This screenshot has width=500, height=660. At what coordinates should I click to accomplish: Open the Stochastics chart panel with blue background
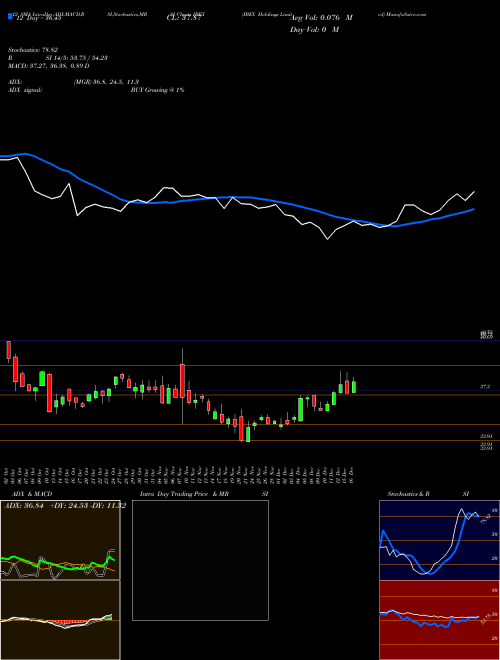coord(439,540)
